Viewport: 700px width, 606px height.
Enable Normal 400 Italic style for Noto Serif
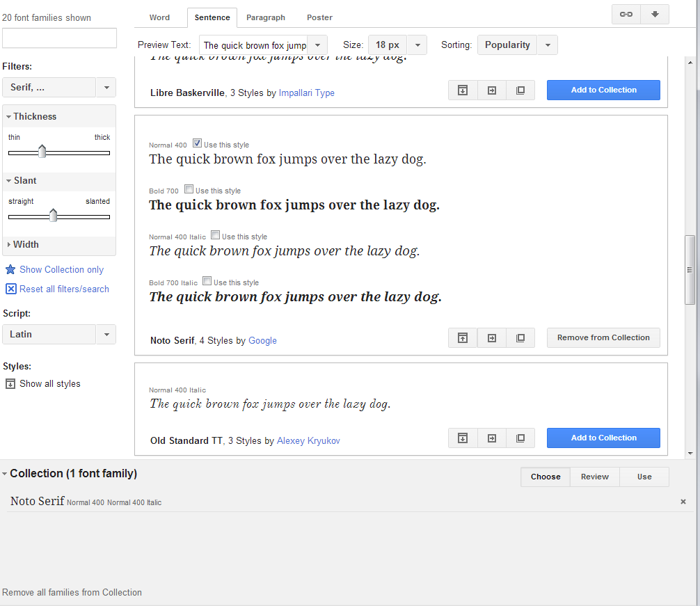tap(215, 235)
